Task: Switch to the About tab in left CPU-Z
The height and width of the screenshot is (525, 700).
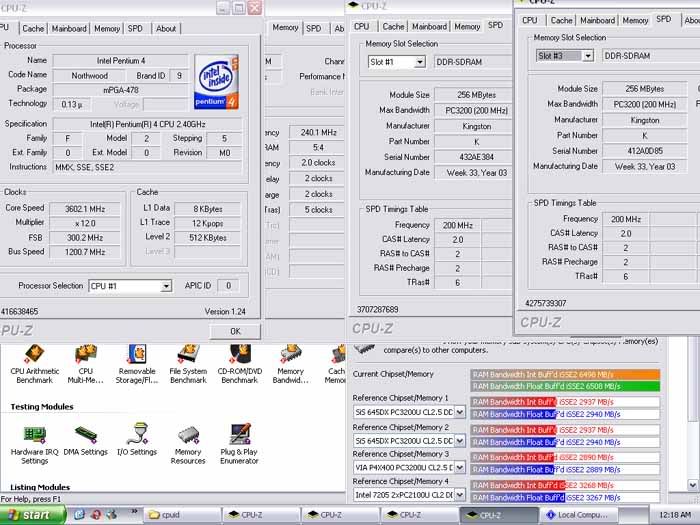Action: click(166, 29)
